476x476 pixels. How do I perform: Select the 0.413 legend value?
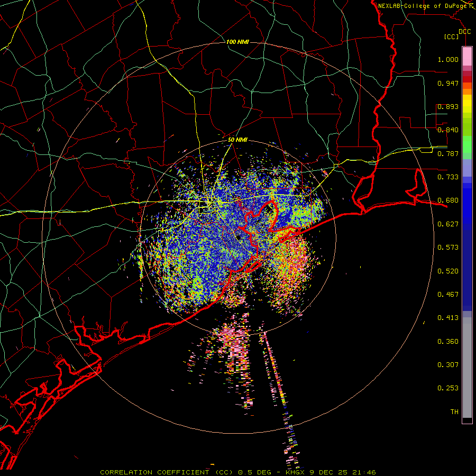pyautogui.click(x=448, y=318)
